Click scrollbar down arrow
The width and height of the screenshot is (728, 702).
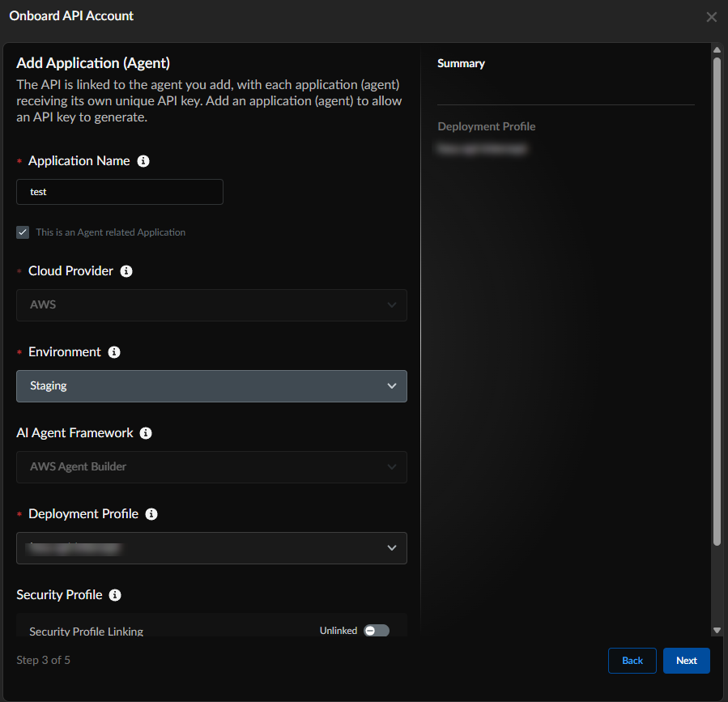[717, 630]
